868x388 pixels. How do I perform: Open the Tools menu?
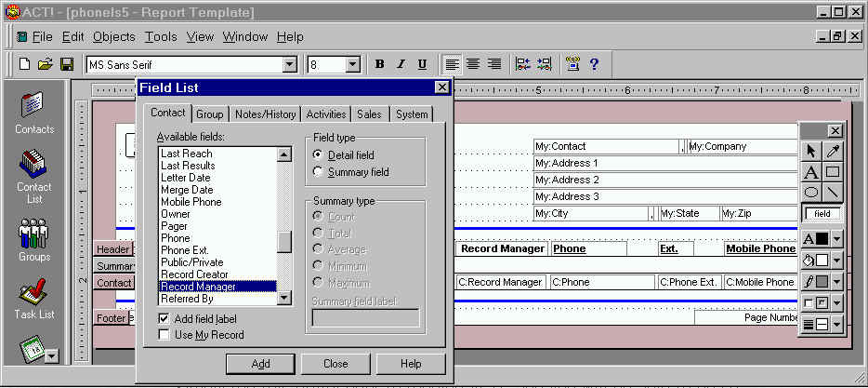pos(161,37)
